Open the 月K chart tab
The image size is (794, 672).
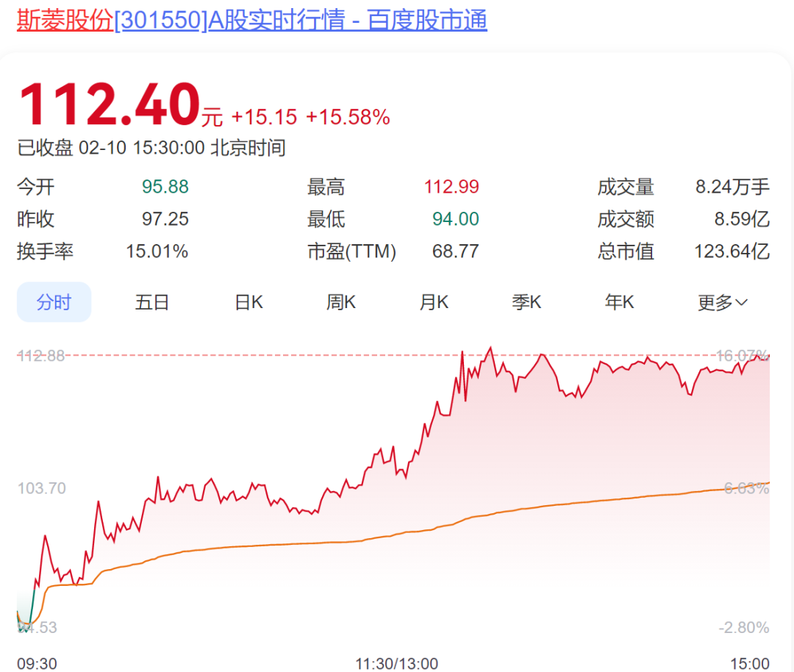pos(434,302)
